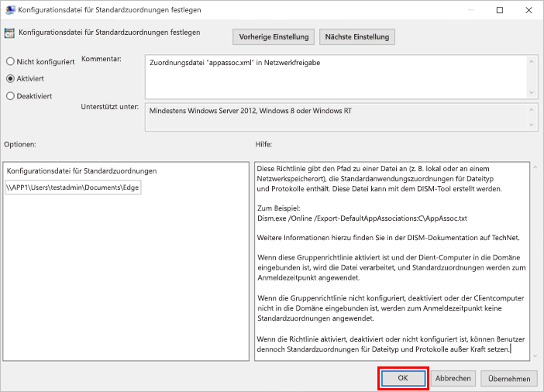Click the Dism.exe example command line
Viewport: 544px width, 392px height.
[362, 218]
